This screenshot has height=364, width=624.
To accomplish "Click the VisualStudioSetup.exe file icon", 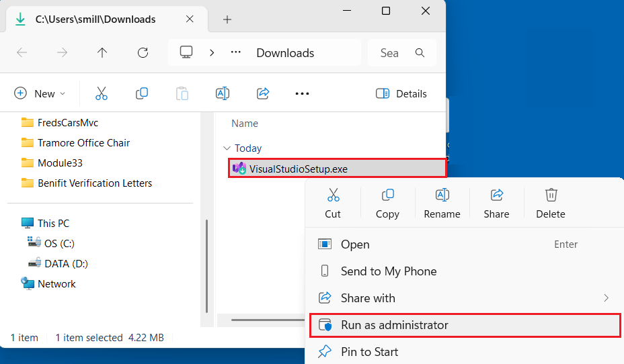I will [239, 169].
